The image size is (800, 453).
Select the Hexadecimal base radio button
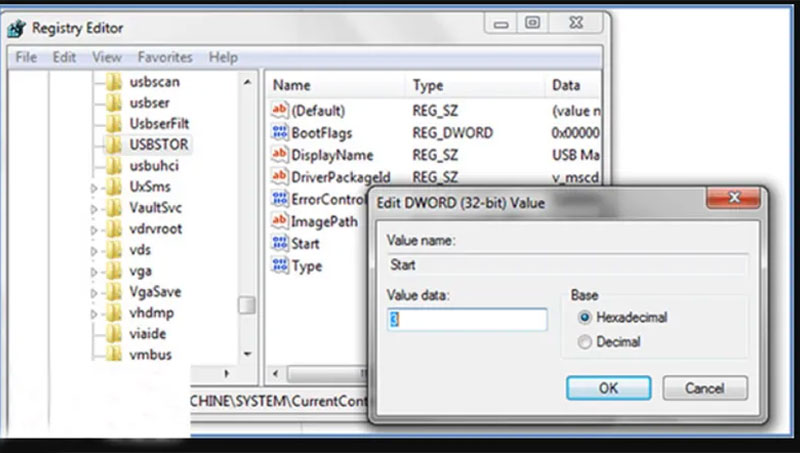point(585,318)
